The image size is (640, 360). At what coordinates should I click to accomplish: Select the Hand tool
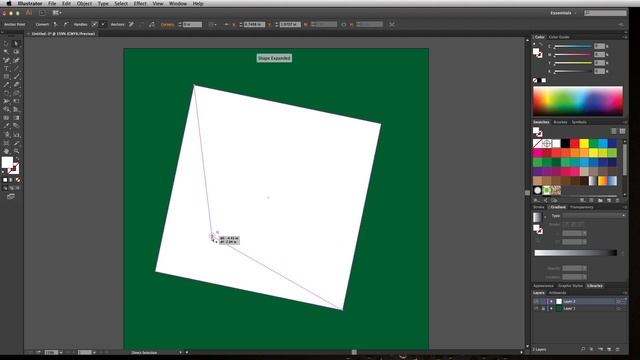click(7, 151)
